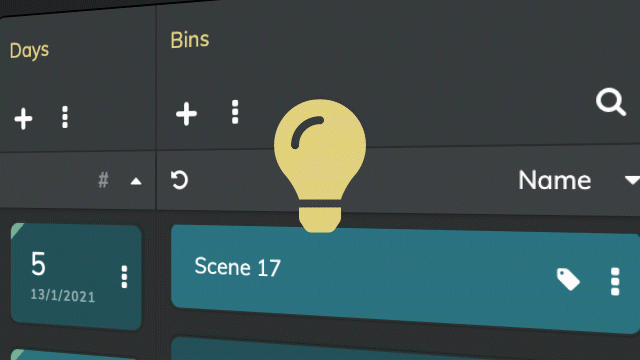Screen dimensions: 640x360
Task: Open the Day 5 card options menu
Action: click(x=124, y=277)
